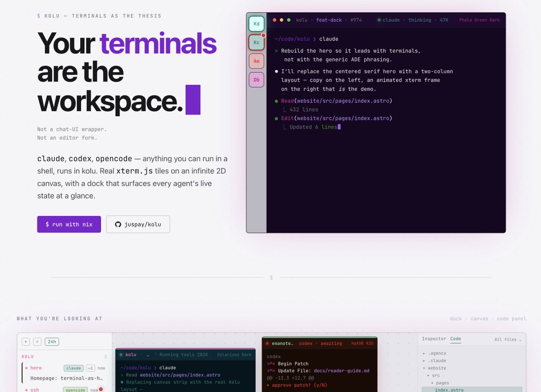Select the Db dock tile
The width and height of the screenshot is (541, 392).
click(257, 80)
